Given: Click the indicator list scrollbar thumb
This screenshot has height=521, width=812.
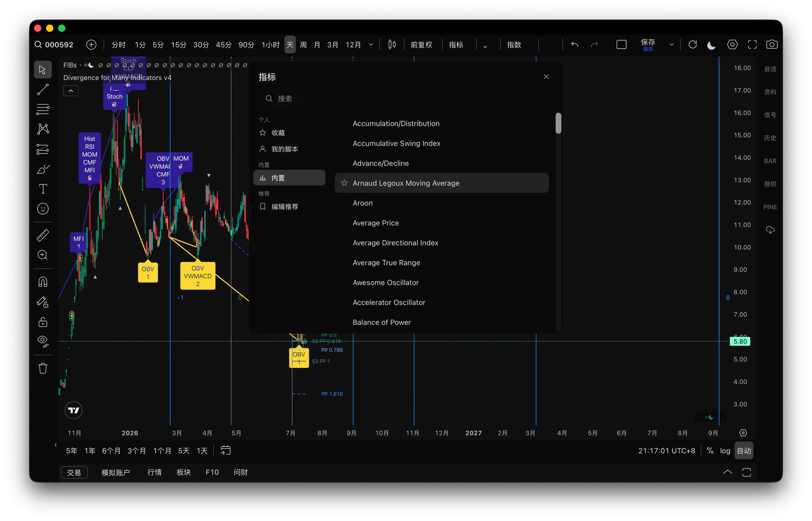Looking at the screenshot, I should pyautogui.click(x=558, y=123).
